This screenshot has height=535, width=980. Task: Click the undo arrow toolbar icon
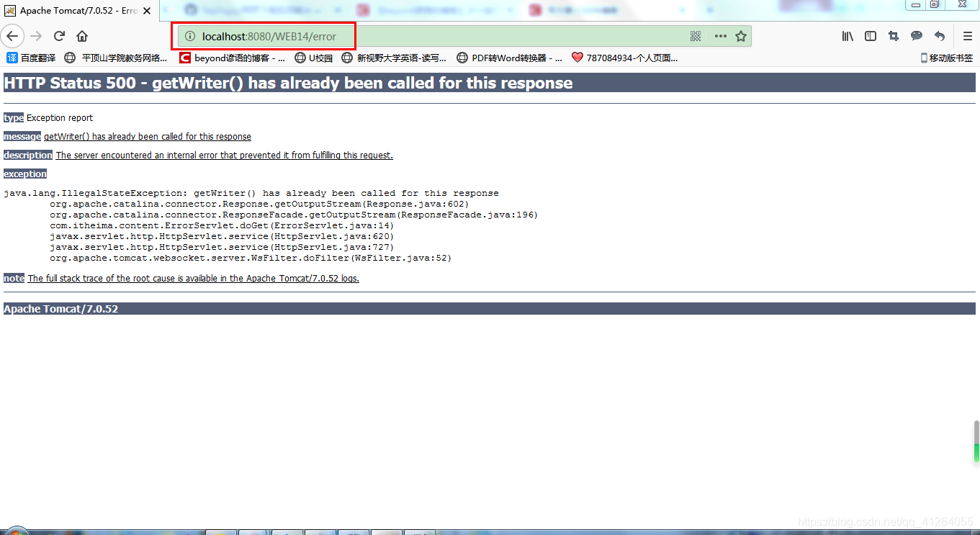coord(940,36)
